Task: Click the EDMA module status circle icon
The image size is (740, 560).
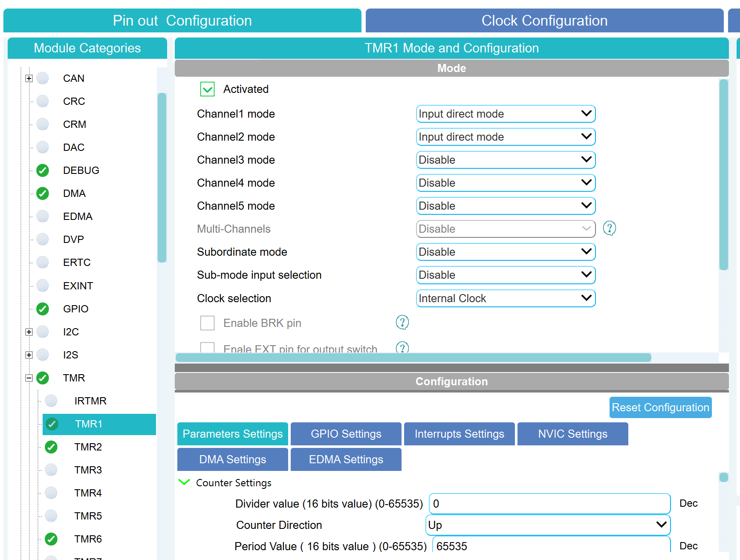Action: pos(43,216)
